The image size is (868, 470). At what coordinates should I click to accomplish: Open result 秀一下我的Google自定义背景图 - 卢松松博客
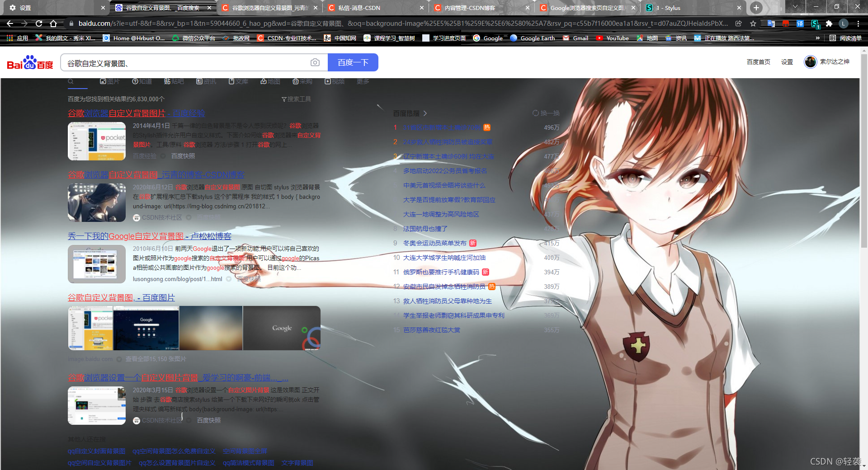(x=150, y=236)
